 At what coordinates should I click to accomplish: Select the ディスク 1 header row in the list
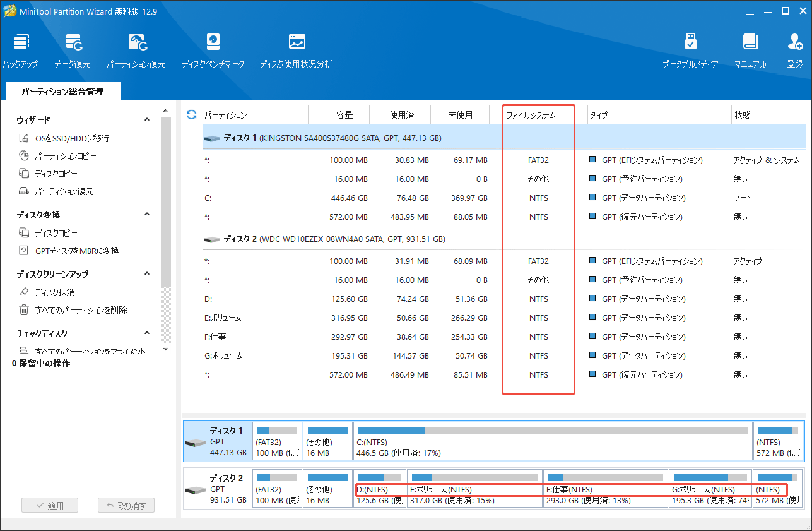pyautogui.click(x=504, y=138)
